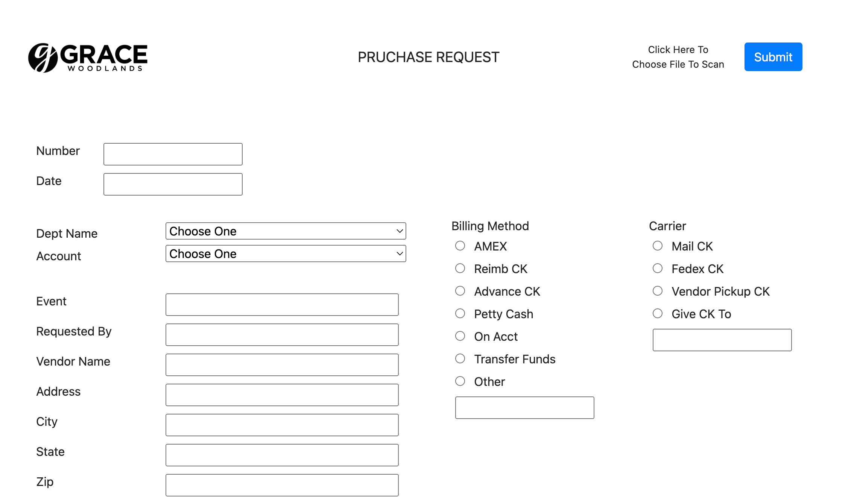The height and width of the screenshot is (504, 857).
Task: Select Advance CK radio button
Action: pos(460,291)
